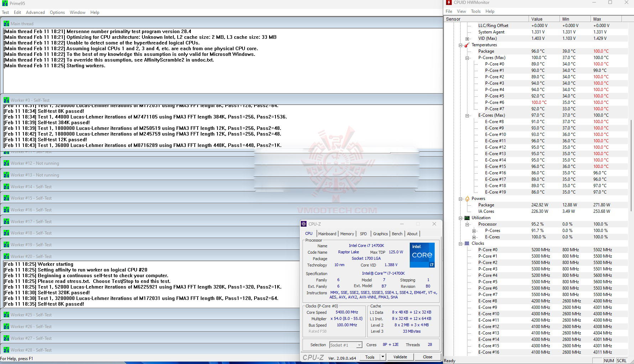Click the Value column header in HWMonitor
Viewport: 634px width, 364px height.
click(x=544, y=19)
